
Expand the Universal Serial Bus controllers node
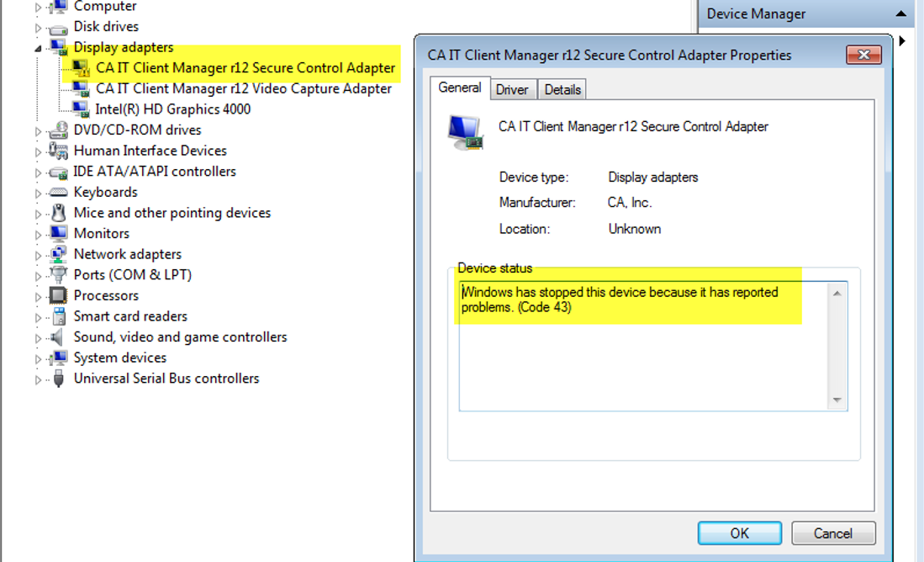click(x=39, y=379)
